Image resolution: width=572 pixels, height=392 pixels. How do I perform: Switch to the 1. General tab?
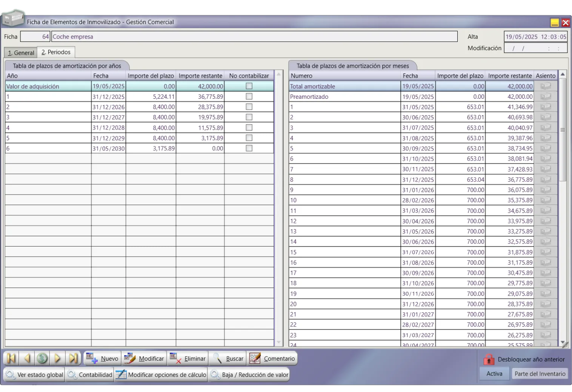pos(21,53)
